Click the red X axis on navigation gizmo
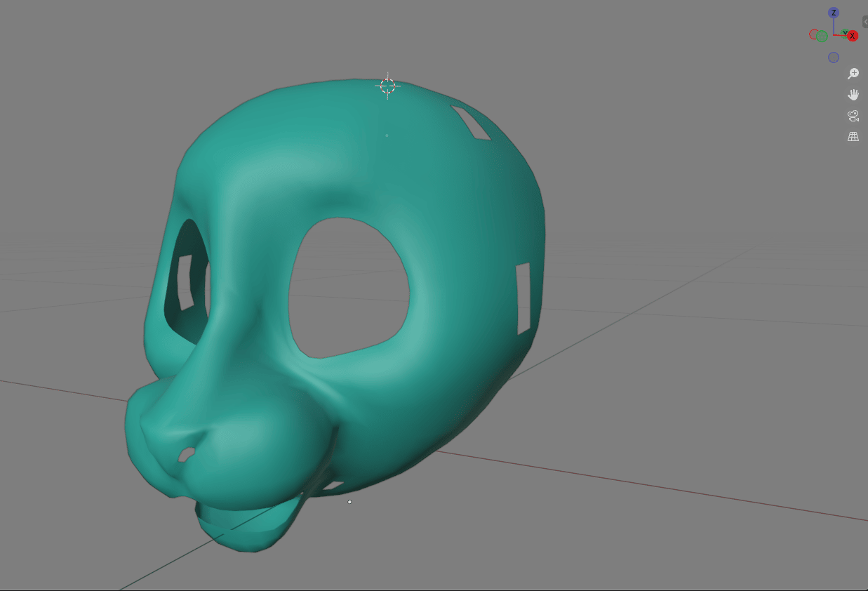This screenshot has height=591, width=868. (x=853, y=36)
